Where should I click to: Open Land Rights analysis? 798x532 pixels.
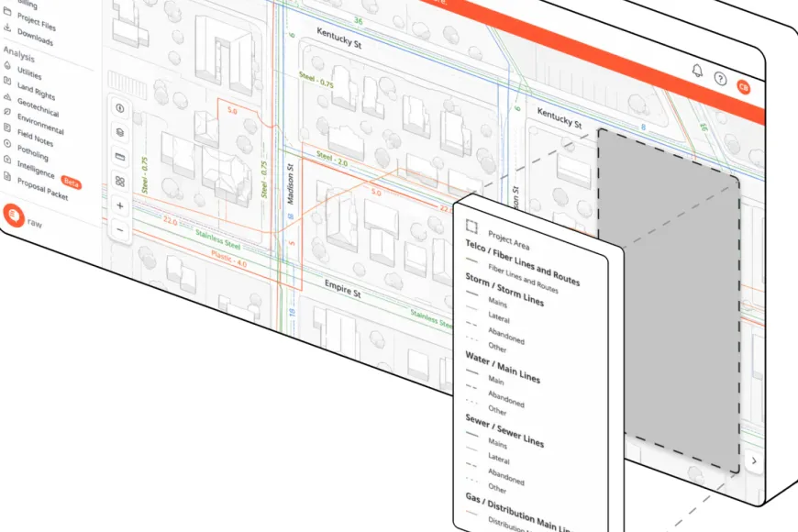(x=36, y=91)
